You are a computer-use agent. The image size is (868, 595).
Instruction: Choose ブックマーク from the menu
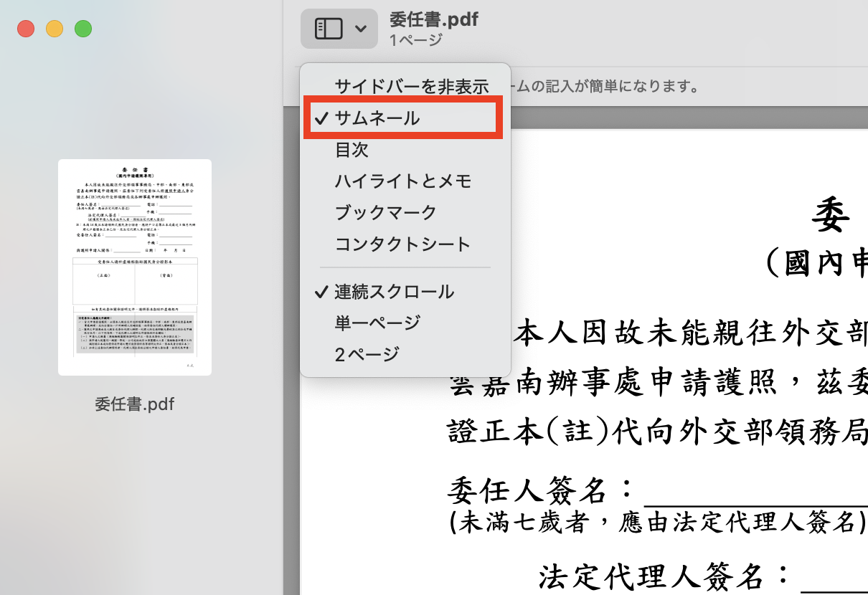[405, 213]
